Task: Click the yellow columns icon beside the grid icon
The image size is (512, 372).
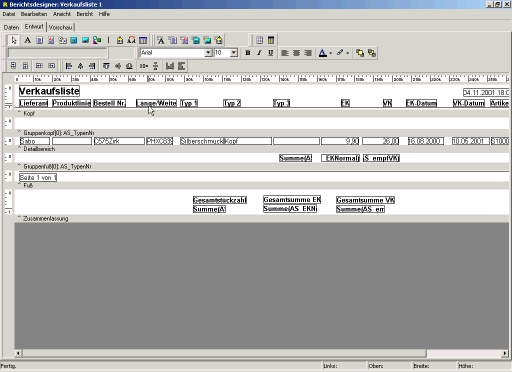Action: tap(271, 40)
